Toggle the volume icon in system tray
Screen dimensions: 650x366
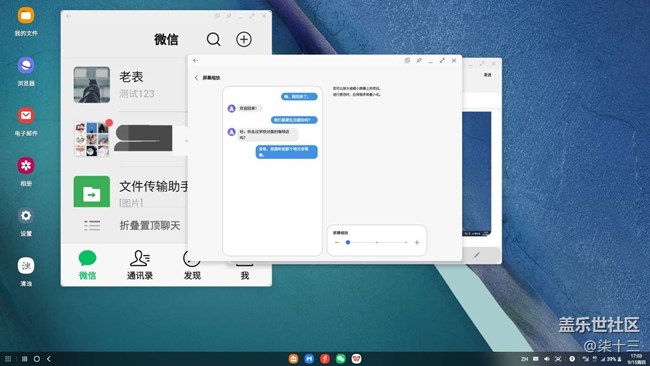coord(546,359)
